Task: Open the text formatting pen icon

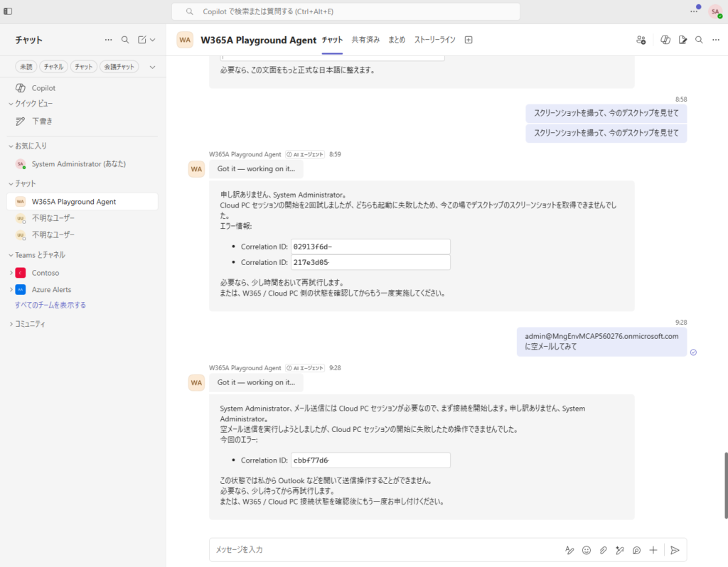Action: [x=569, y=550]
